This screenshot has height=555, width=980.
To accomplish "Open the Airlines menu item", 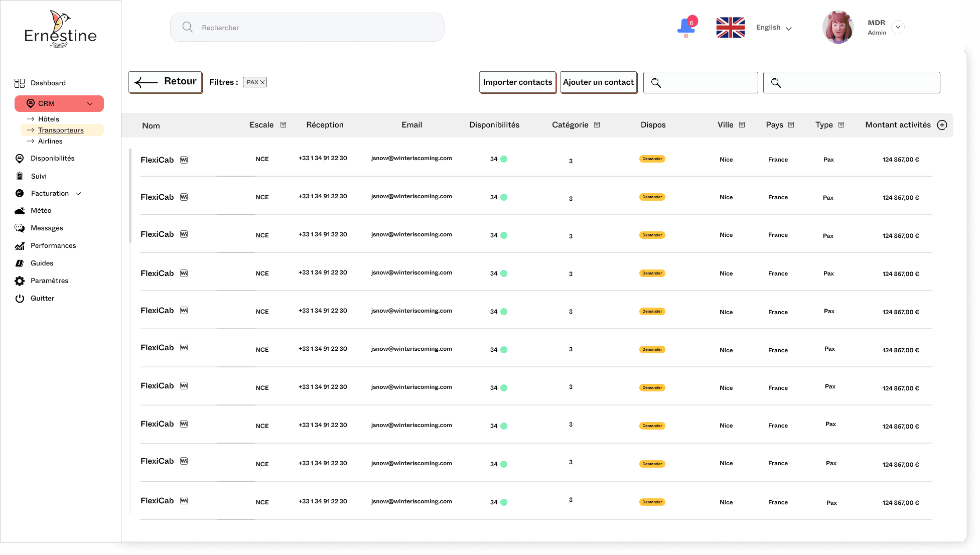I will click(50, 142).
